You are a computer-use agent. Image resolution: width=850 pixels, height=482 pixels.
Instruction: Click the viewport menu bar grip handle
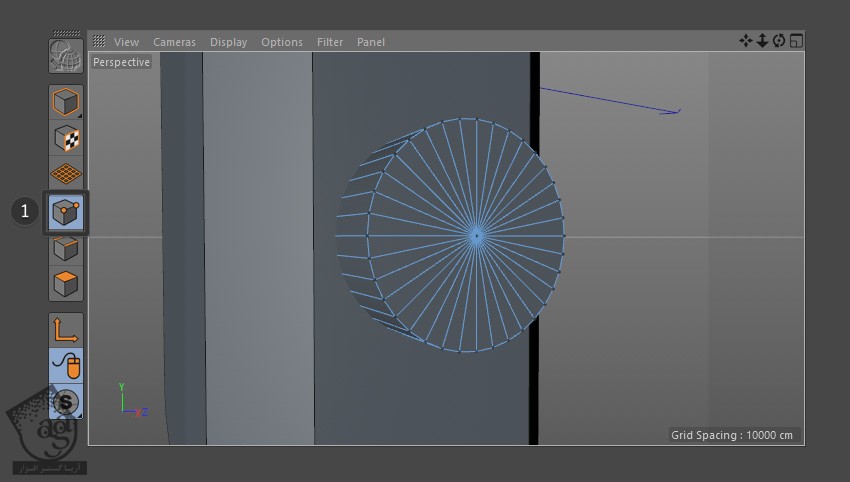point(99,42)
